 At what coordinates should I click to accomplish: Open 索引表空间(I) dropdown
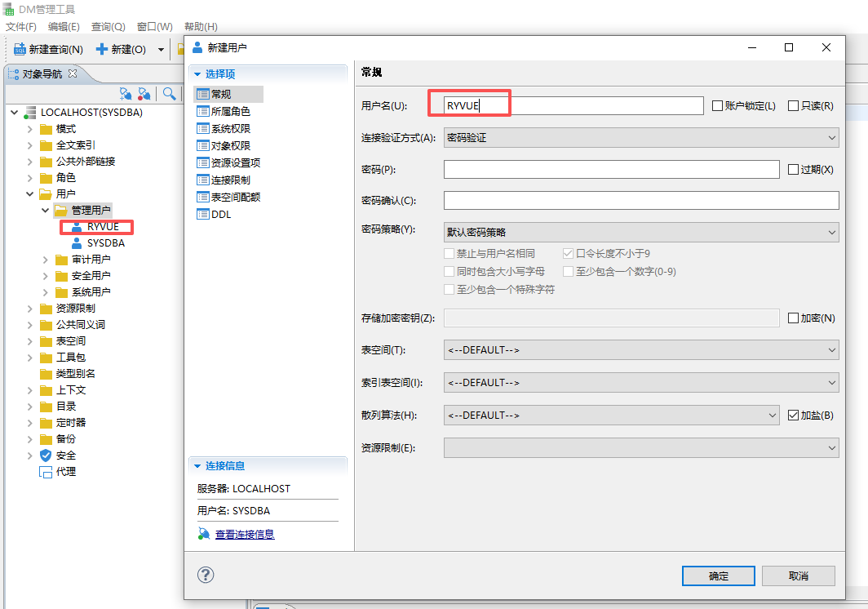[x=641, y=383]
